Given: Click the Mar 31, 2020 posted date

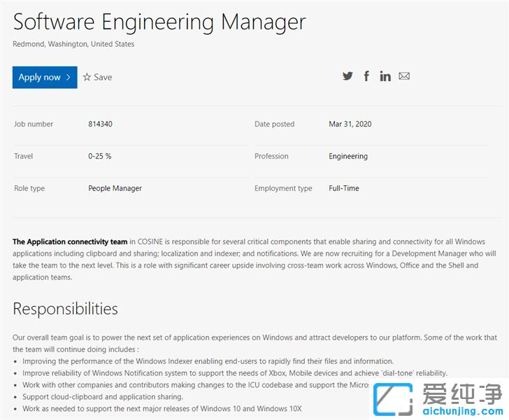Looking at the screenshot, I should point(350,124).
